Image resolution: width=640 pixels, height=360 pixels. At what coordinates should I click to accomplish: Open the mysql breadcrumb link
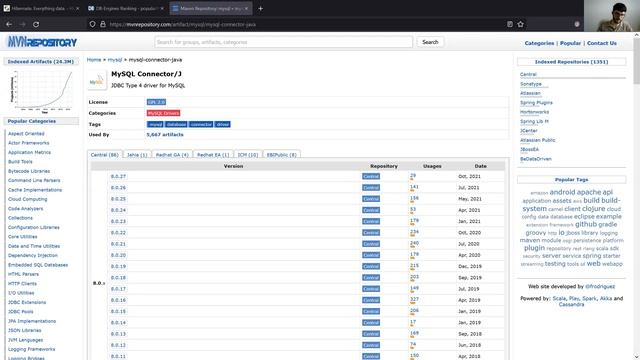[115, 60]
